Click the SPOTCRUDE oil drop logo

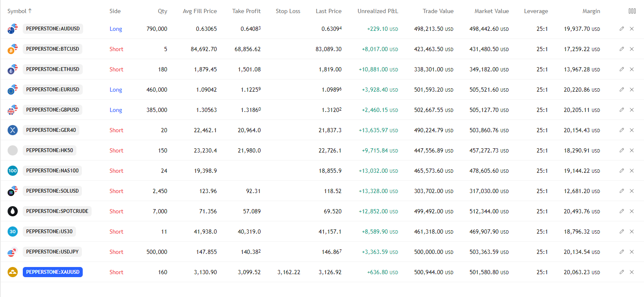pos(13,211)
